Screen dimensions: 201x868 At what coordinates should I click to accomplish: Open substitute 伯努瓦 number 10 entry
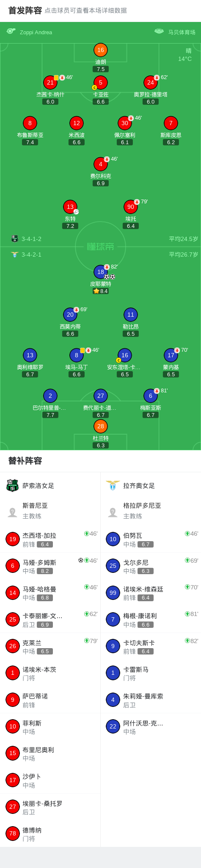click(x=151, y=539)
